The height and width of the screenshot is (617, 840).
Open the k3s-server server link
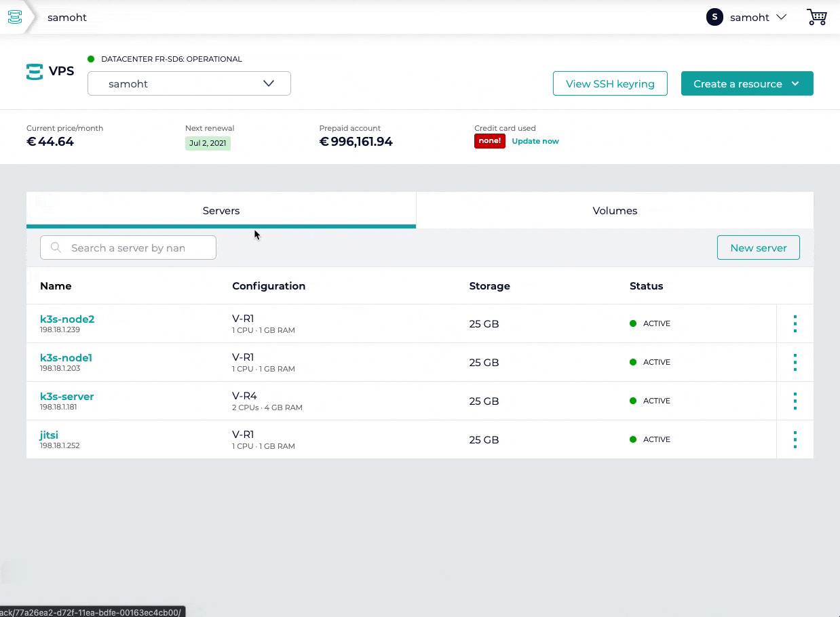(x=67, y=396)
